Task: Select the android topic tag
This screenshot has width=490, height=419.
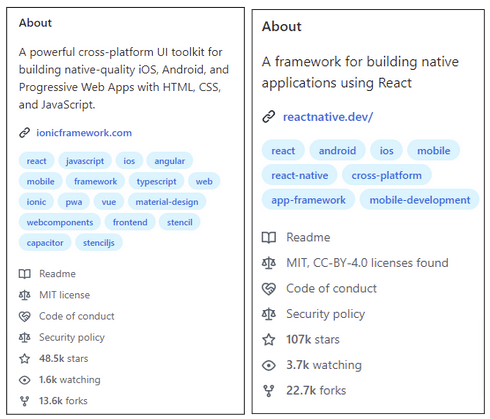Action: point(337,151)
